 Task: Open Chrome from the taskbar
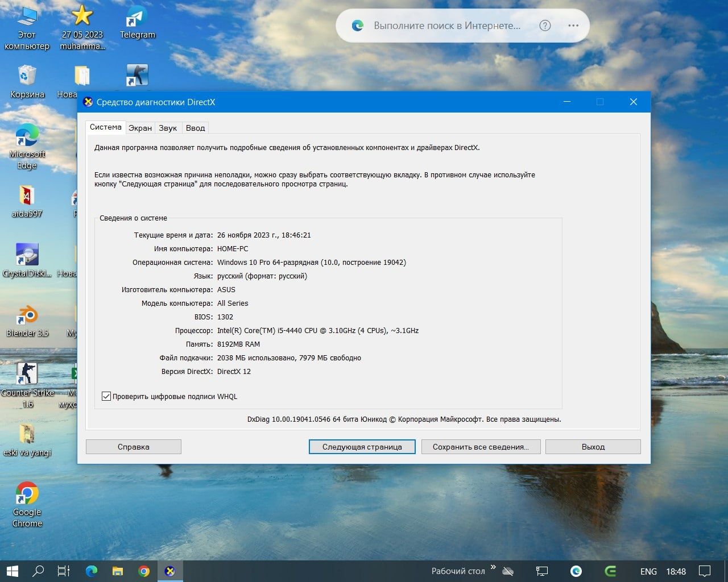[x=144, y=571]
